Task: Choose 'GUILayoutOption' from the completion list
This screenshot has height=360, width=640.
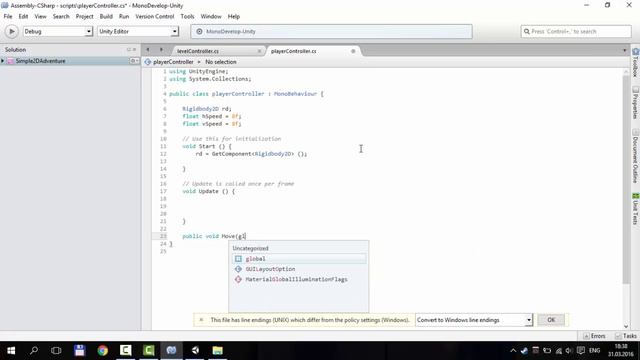Action: pos(299,269)
